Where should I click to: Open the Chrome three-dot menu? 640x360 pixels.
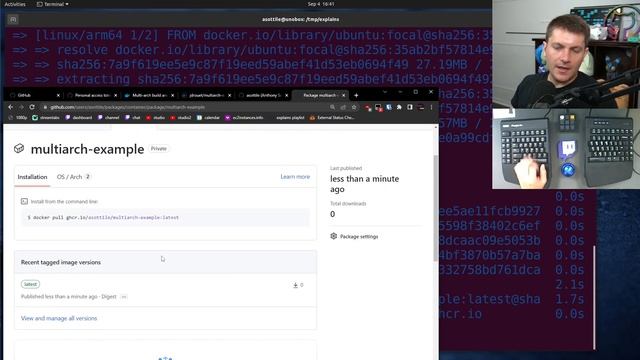[431, 107]
